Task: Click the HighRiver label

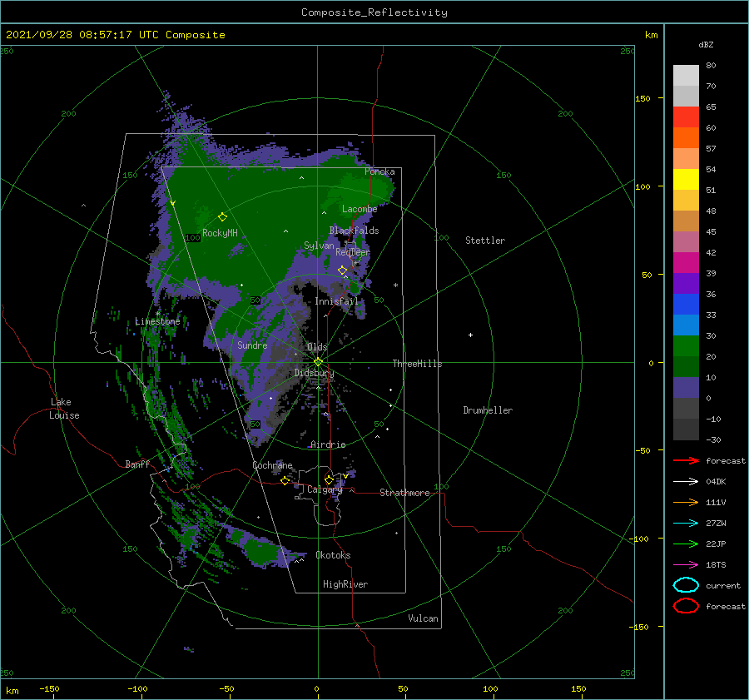Action: [345, 584]
